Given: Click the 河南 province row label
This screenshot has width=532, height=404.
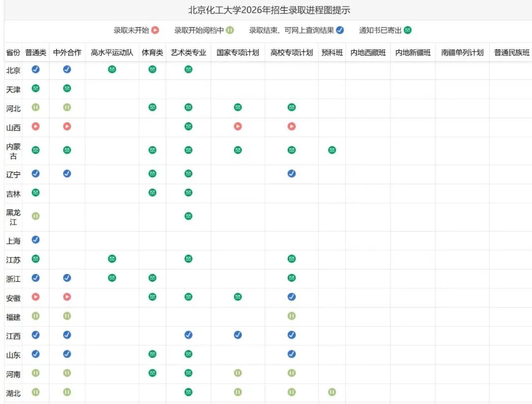Looking at the screenshot, I should (13, 374).
